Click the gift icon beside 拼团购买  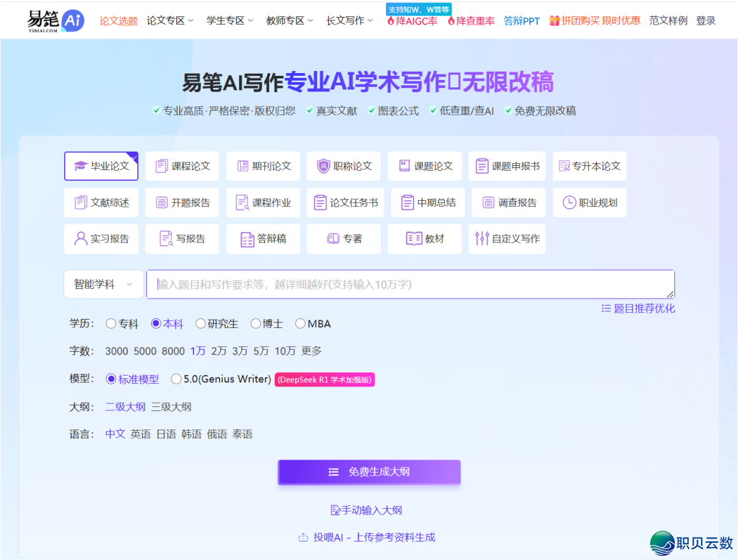point(554,20)
